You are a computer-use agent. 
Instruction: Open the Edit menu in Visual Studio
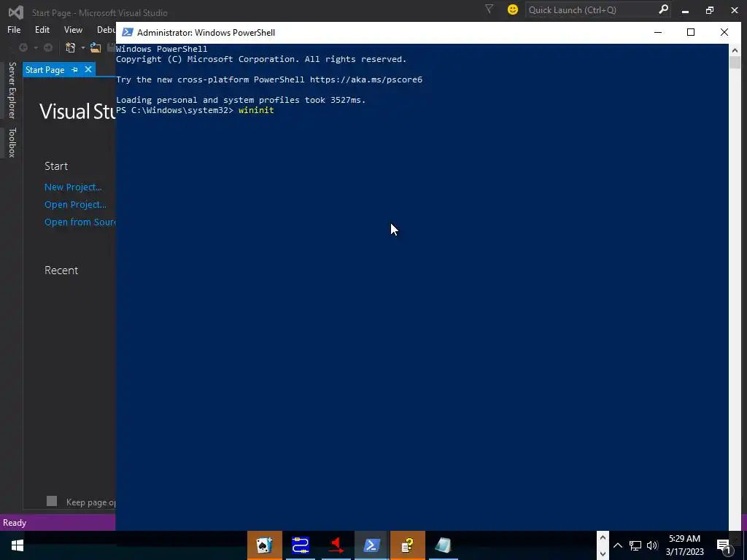(x=42, y=29)
